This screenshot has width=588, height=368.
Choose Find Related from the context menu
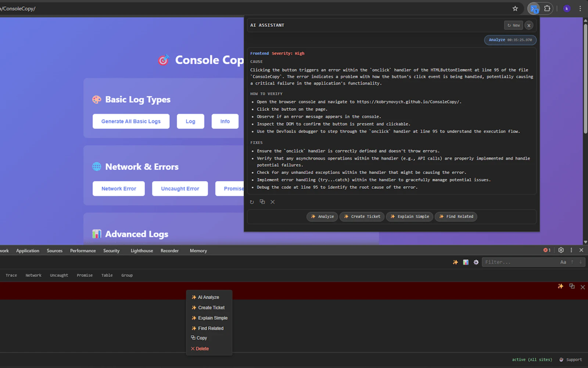tap(209, 328)
